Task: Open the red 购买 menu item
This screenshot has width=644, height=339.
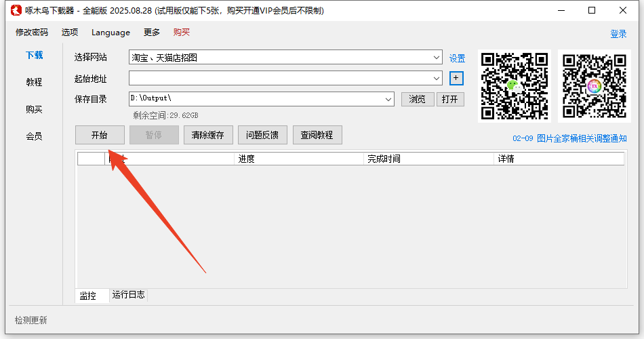Action: [x=182, y=33]
